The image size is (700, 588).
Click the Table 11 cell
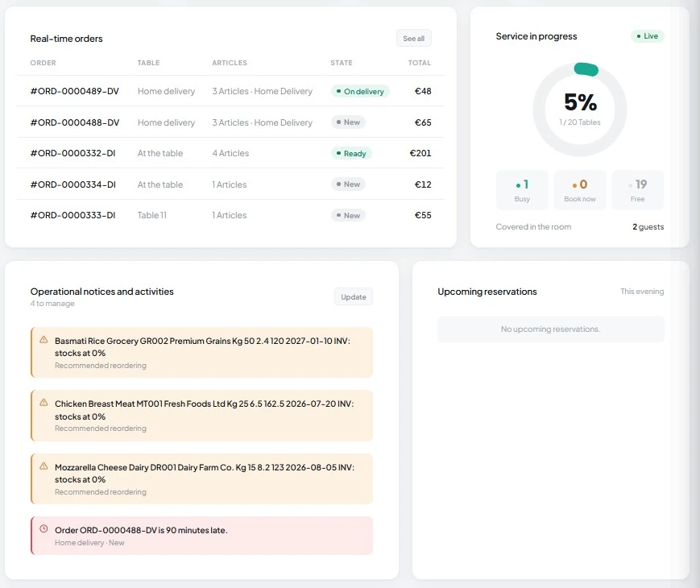click(151, 215)
